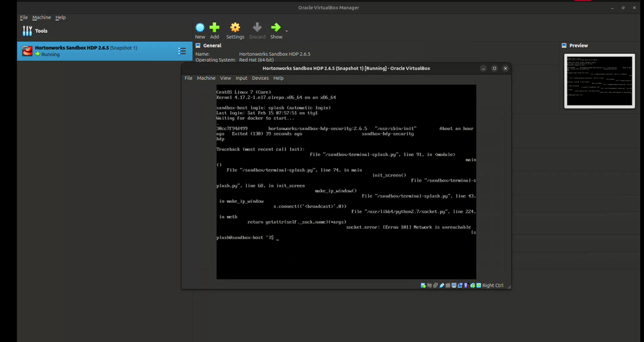This screenshot has height=342, width=644.
Task: Open View menu in VM window
Action: (x=226, y=78)
